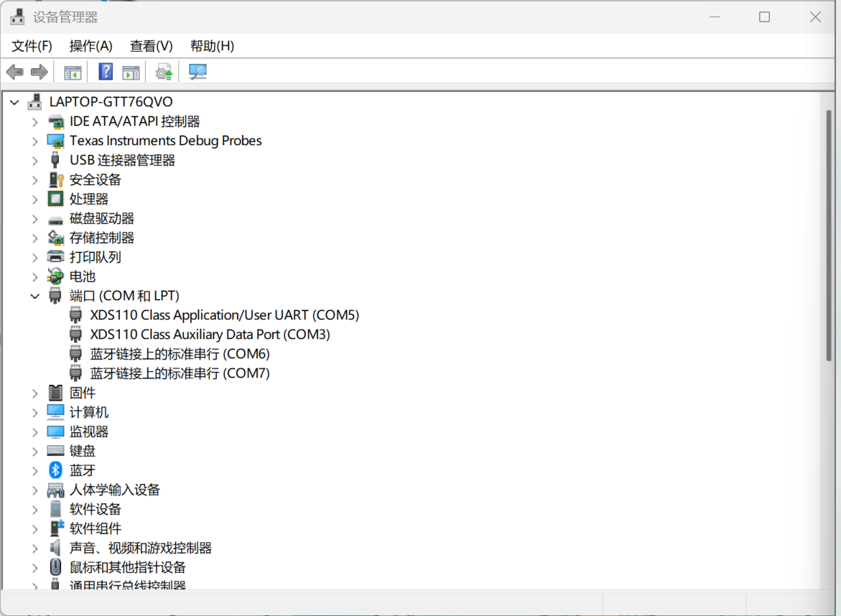This screenshot has height=616, width=841.
Task: Click the 电池 battery icon
Action: tap(55, 276)
